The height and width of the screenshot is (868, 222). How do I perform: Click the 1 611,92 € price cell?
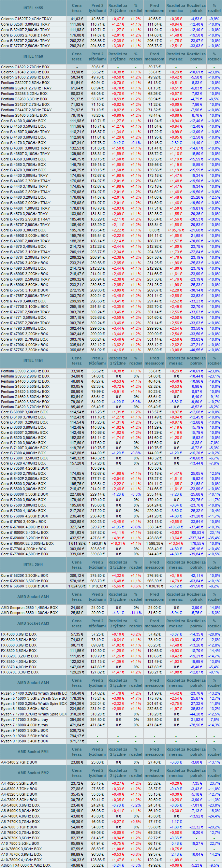[77, 543]
